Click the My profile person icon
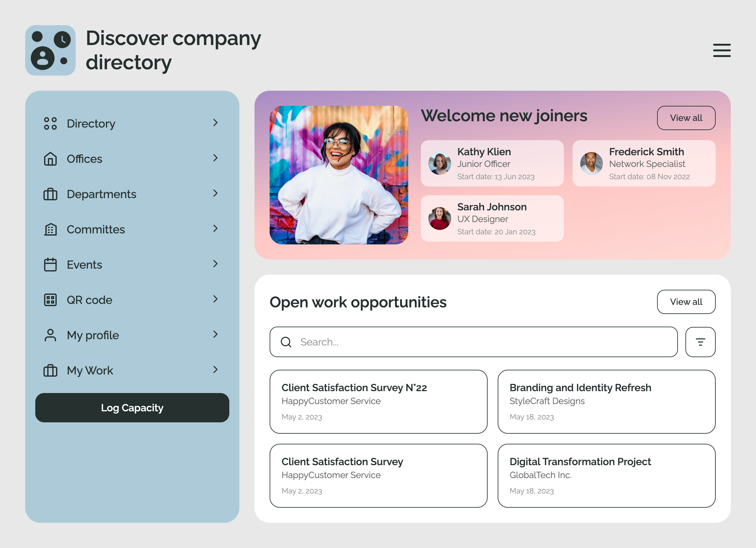The image size is (756, 548). (50, 335)
